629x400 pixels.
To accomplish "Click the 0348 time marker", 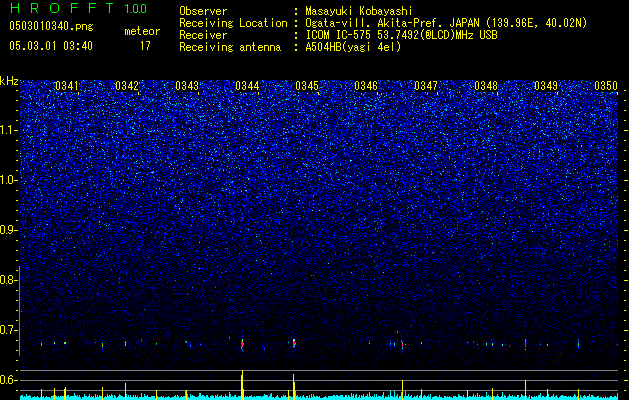I will click(486, 86).
